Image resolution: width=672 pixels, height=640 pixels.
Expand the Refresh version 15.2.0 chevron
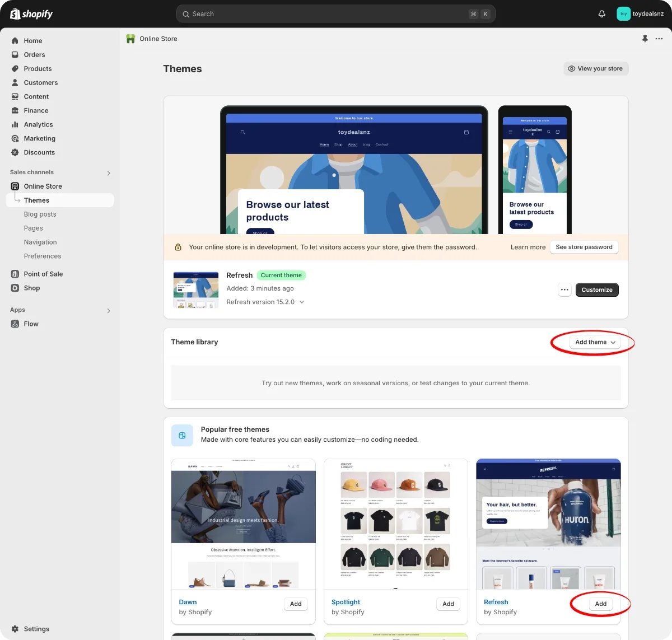coord(302,302)
